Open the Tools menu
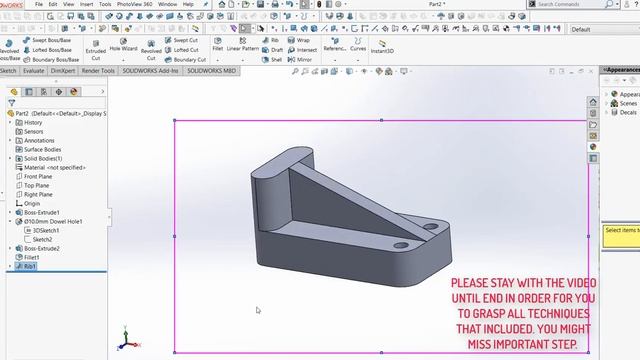 coord(105,4)
